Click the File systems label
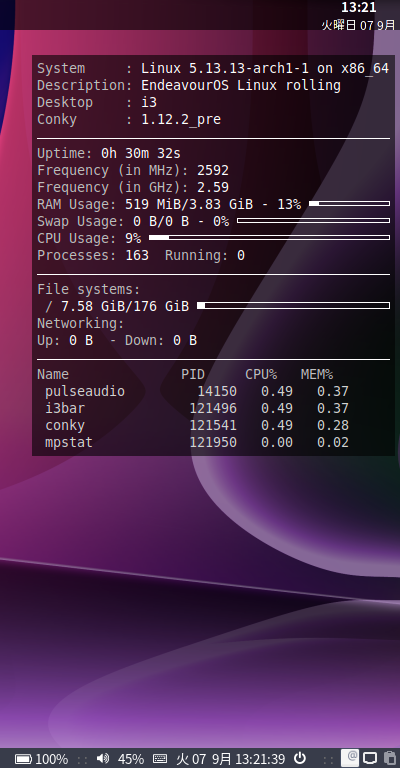The image size is (400, 768). 89,289
